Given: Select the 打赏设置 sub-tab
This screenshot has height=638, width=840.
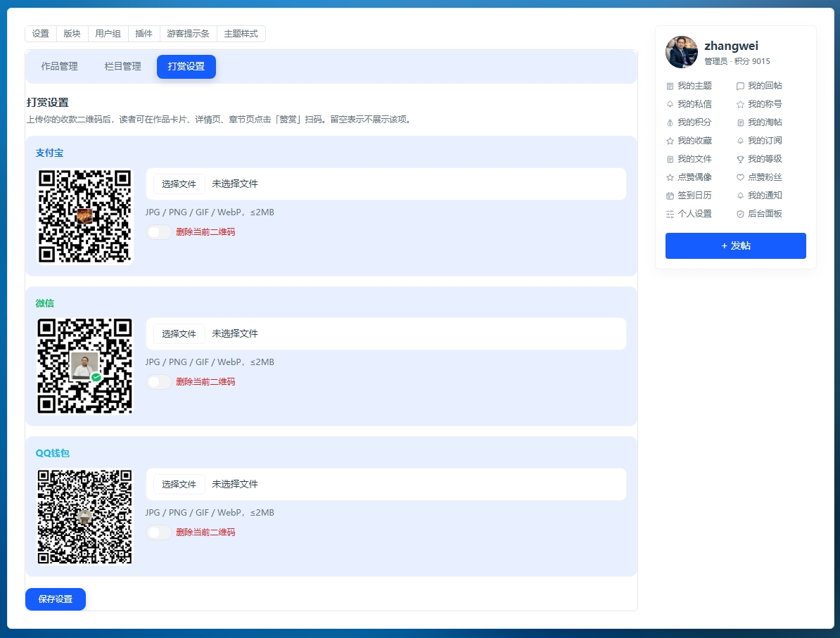Looking at the screenshot, I should click(x=186, y=66).
